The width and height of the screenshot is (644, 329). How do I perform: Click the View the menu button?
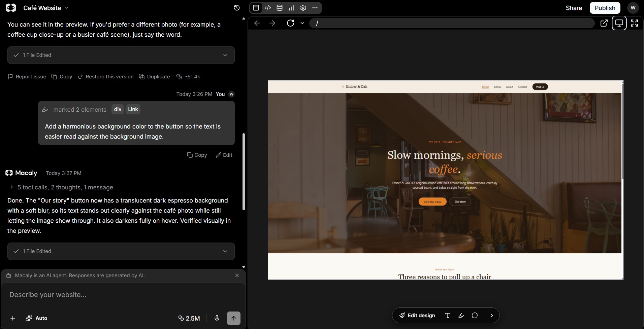432,202
